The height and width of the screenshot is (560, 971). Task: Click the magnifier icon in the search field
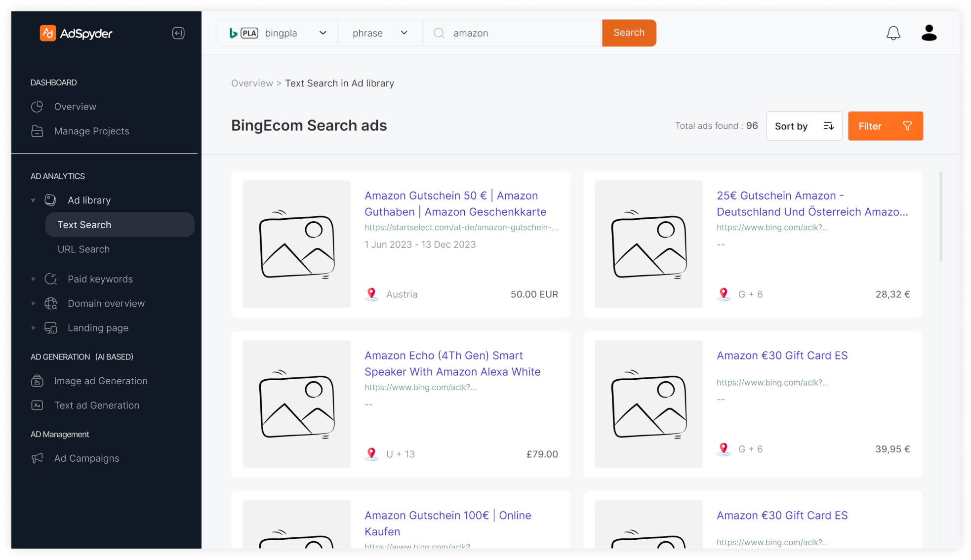(439, 33)
